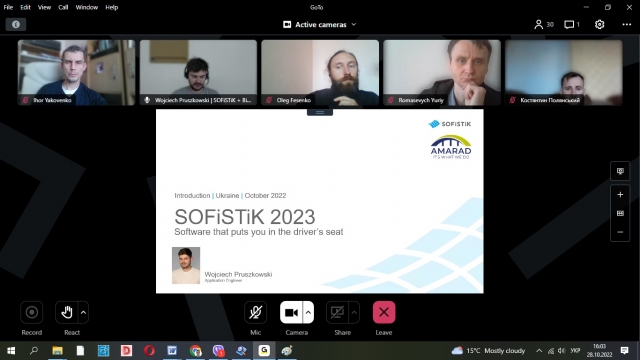Image resolution: width=640 pixels, height=360 pixels.
Task: Zoom in on shared screen with plus
Action: click(620, 195)
